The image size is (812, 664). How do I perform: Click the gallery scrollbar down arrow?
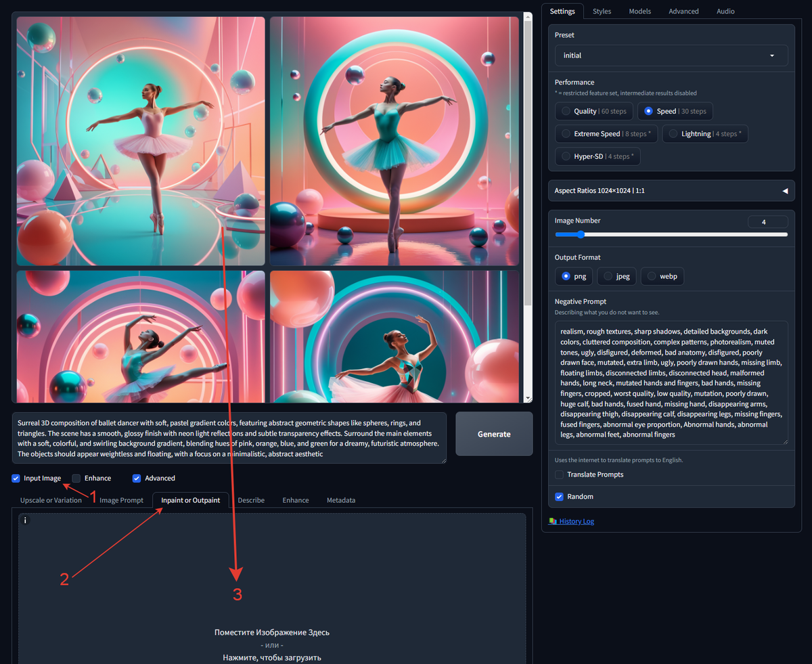pos(528,399)
